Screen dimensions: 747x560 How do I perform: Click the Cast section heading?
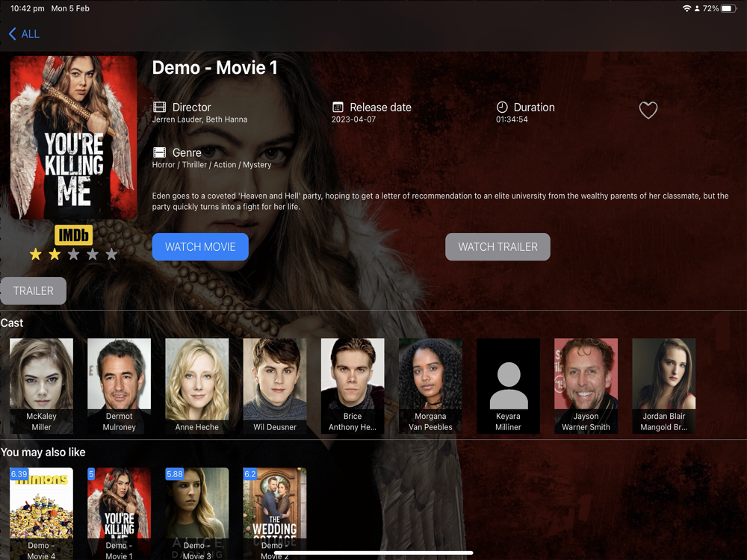pos(12,323)
